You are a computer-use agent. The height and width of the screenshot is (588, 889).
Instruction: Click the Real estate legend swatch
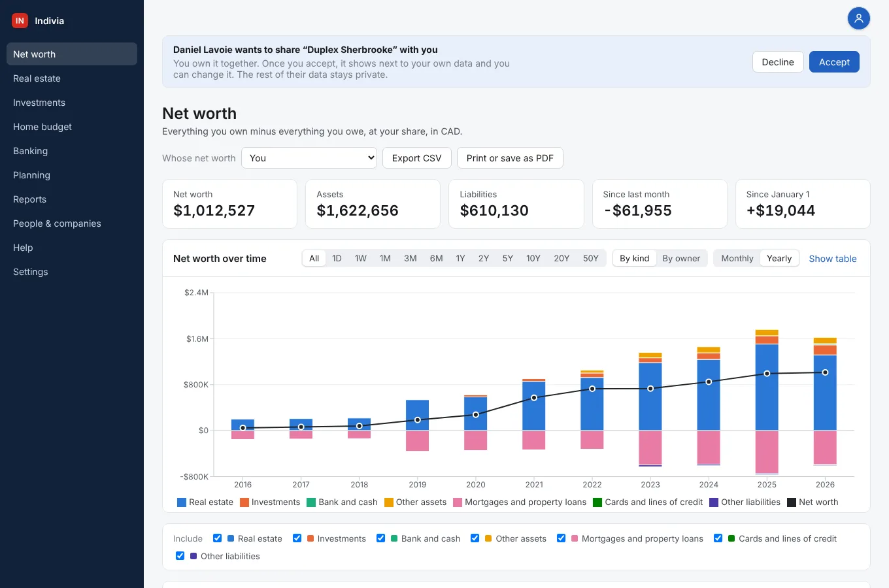182,502
